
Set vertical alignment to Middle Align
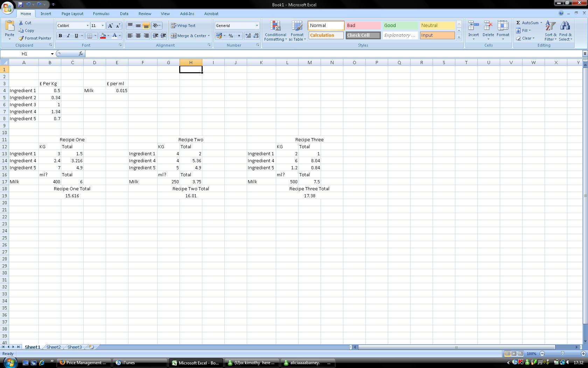(138, 26)
